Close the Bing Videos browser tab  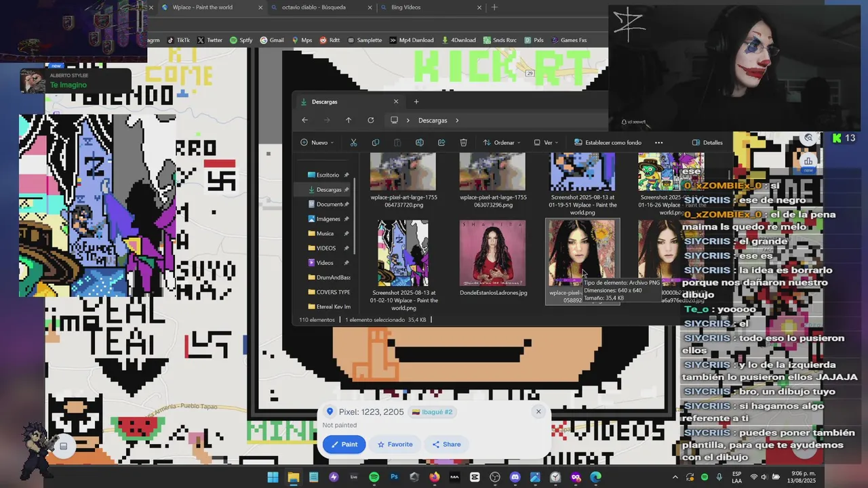coord(479,7)
